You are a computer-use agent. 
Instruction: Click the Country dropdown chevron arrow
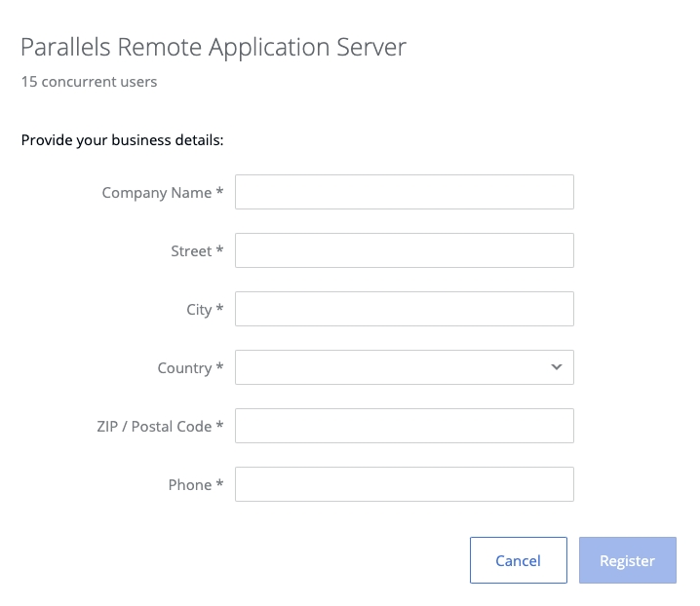[x=557, y=367]
